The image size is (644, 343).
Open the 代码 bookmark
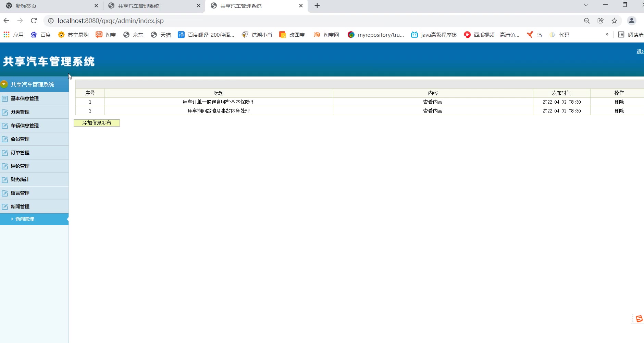pos(559,35)
